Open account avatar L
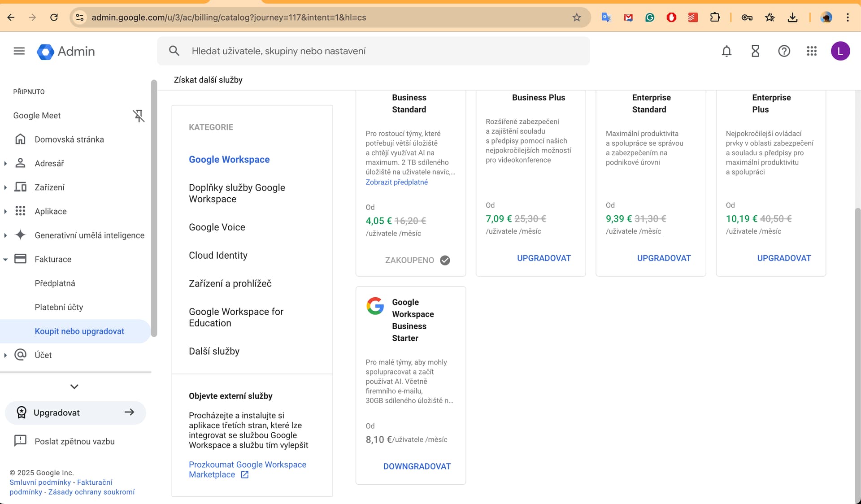The image size is (861, 504). pyautogui.click(x=840, y=51)
